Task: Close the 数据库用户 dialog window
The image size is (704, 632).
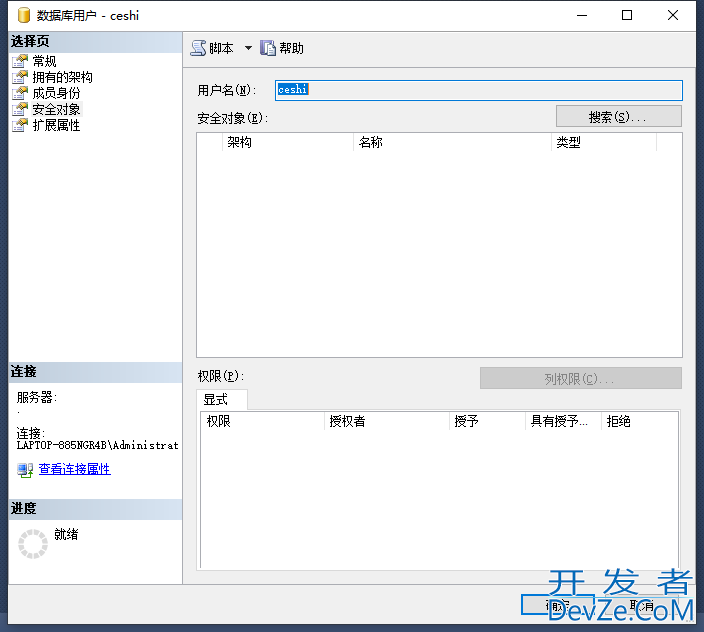Action: coord(673,15)
